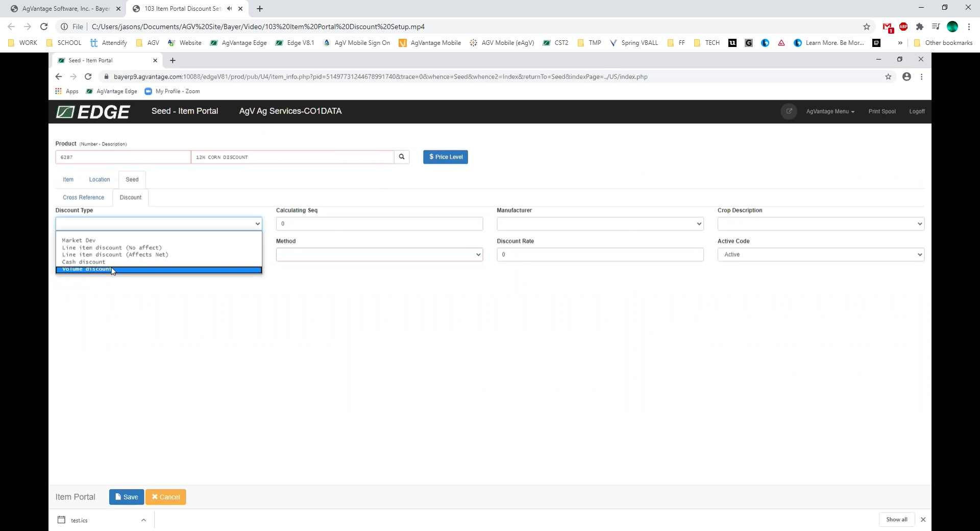Viewport: 980px width, 531px height.
Task: Bookmark the inner page with star icon
Action: (888, 77)
